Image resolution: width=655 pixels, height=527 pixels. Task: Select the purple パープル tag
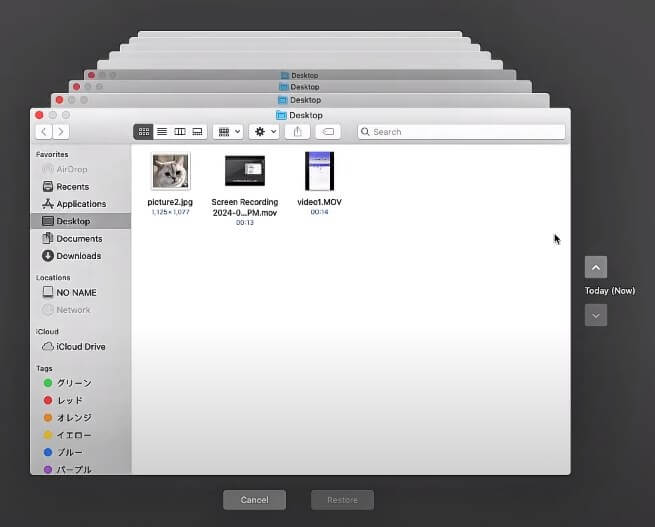click(x=81, y=469)
